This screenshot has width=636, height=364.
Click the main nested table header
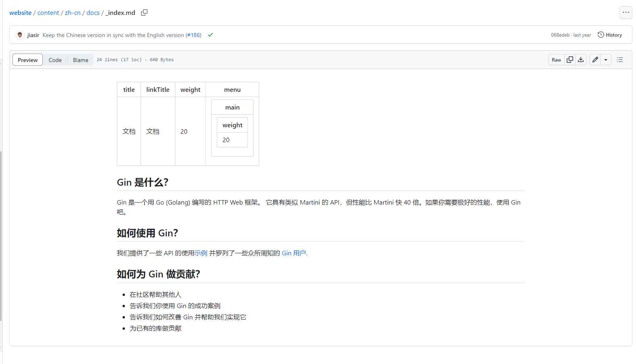coord(233,107)
